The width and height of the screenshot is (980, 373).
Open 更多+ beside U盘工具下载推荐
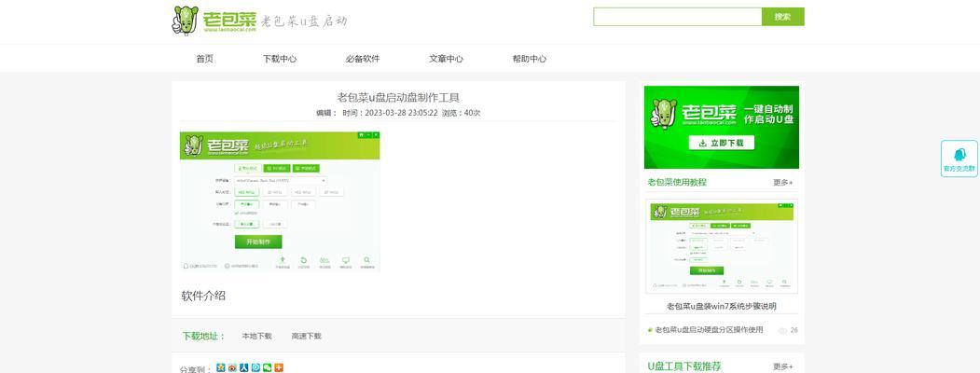tap(783, 366)
